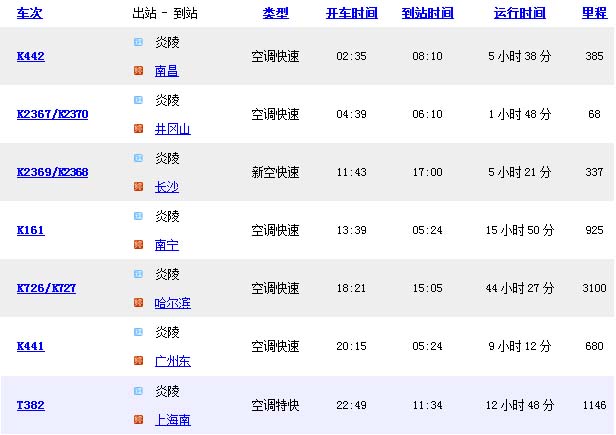Sort the table by 开车时间 header
The image size is (616, 435).
click(351, 13)
